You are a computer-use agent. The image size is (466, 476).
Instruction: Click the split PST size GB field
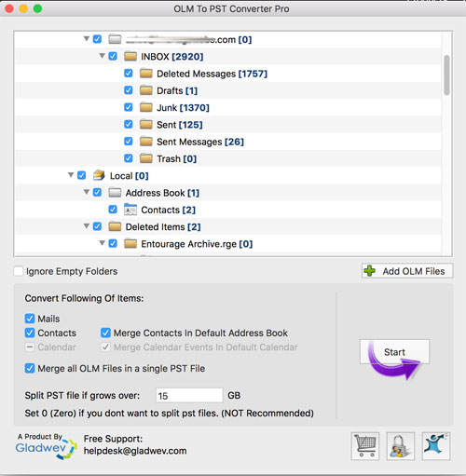point(189,395)
